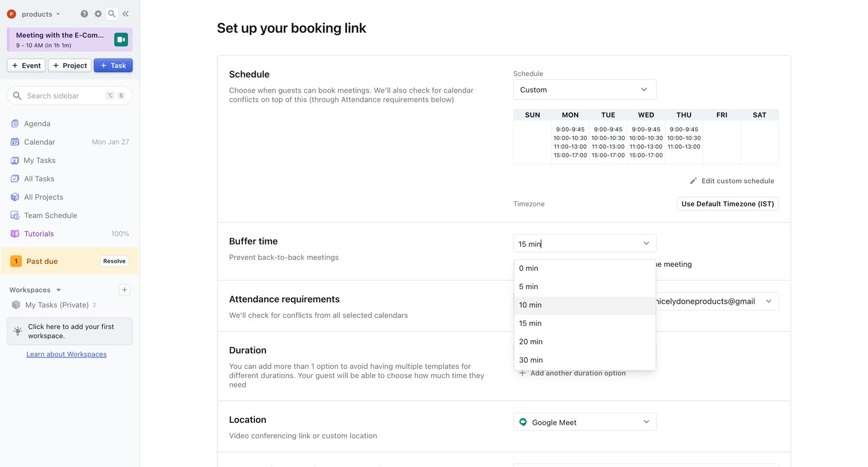The image size is (868, 467).
Task: Click the FRI column header in schedule
Action: 722,115
